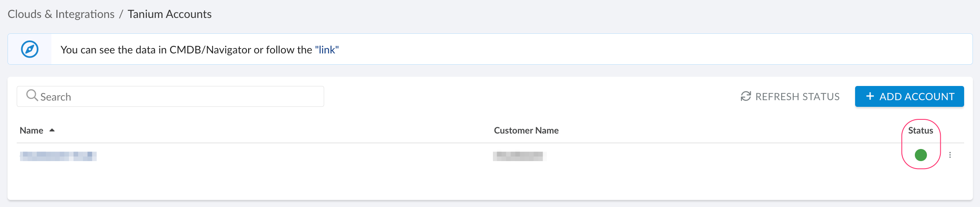
Task: Click the breadcrumb slash separator
Action: pyautogui.click(x=121, y=14)
